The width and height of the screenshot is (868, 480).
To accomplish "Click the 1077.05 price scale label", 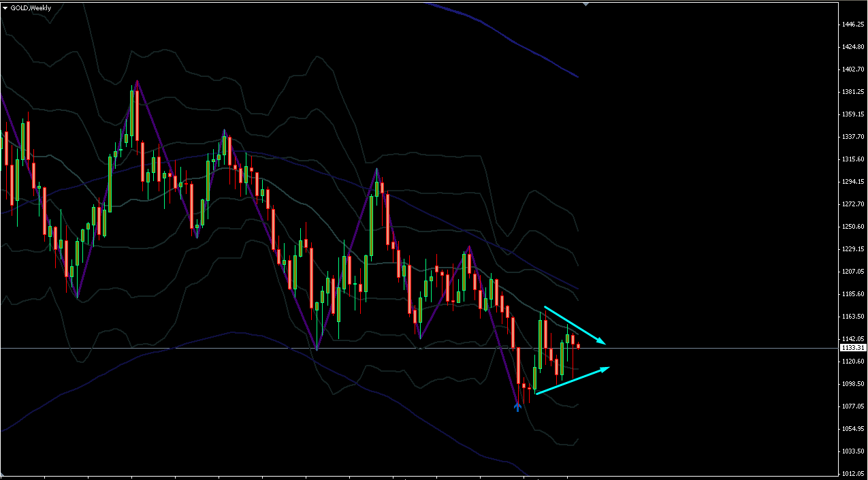I will 853,406.
